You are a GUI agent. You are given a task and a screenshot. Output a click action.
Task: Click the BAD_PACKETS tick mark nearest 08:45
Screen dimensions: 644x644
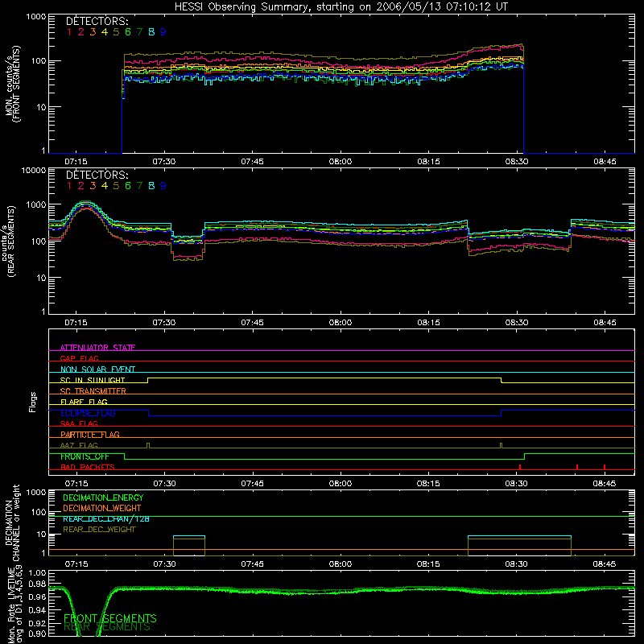coord(605,467)
